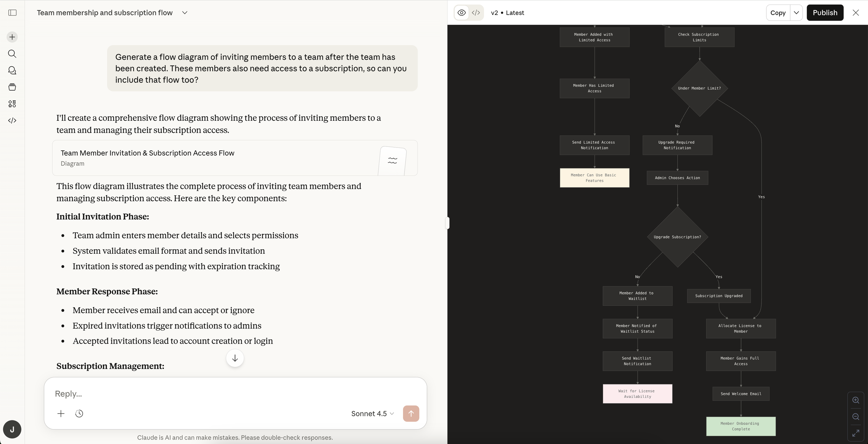
Task: Zoom out of the diagram
Action: point(856,417)
